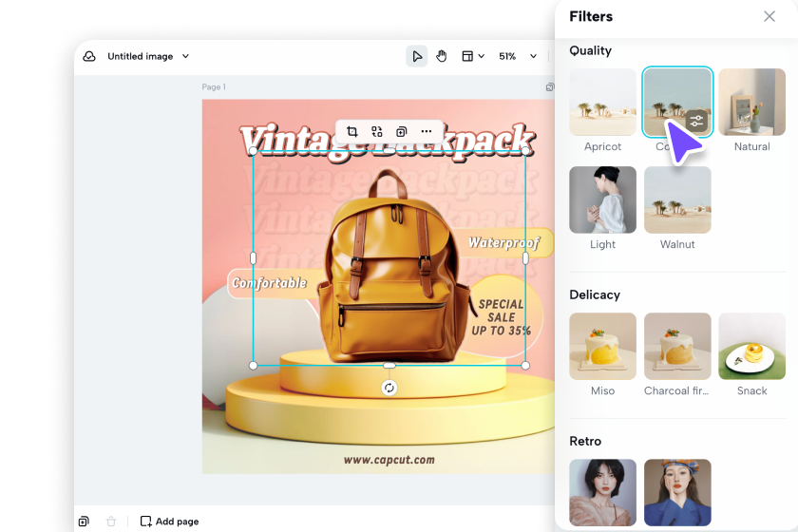Apply the Miso filter
This screenshot has height=532, width=798.
click(602, 346)
